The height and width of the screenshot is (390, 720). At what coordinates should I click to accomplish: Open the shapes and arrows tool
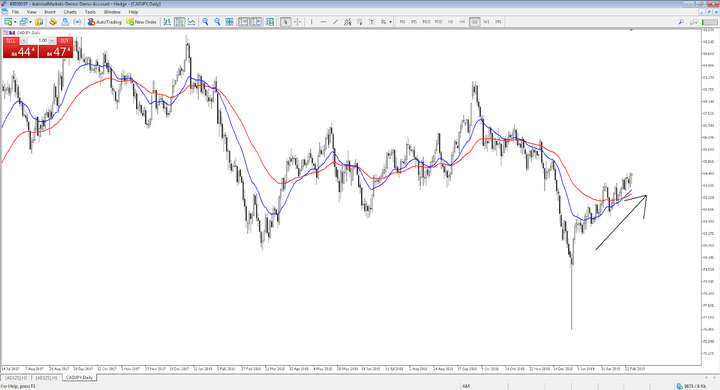point(383,22)
